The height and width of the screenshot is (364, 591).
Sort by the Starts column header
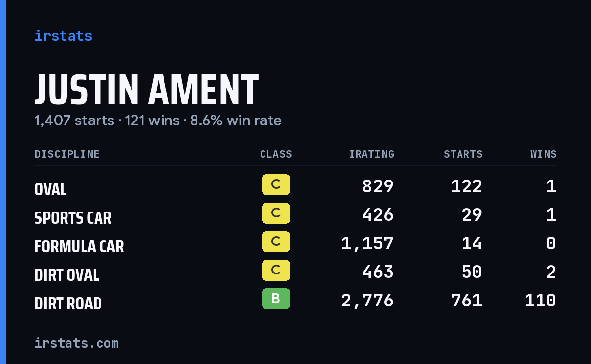[x=463, y=154]
